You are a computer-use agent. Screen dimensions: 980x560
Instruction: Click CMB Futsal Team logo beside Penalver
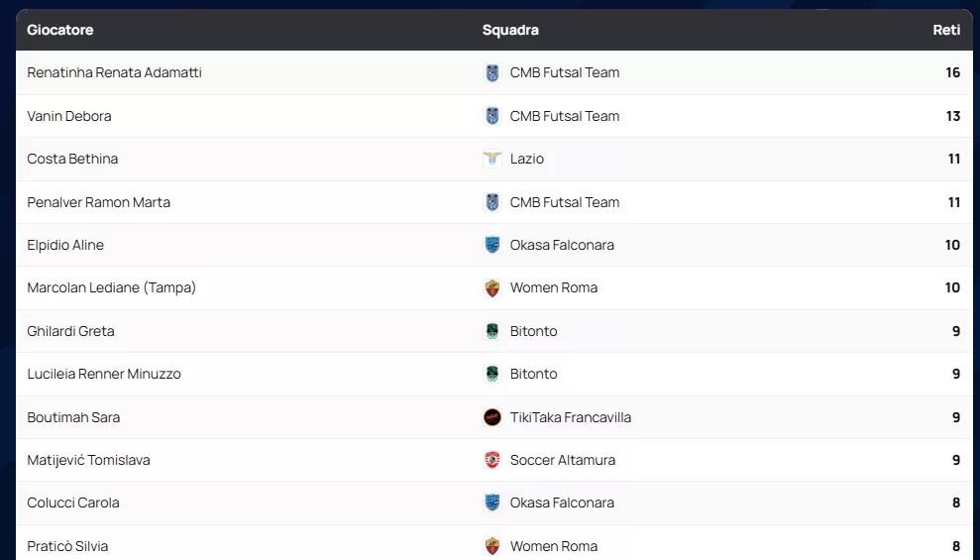(x=492, y=202)
